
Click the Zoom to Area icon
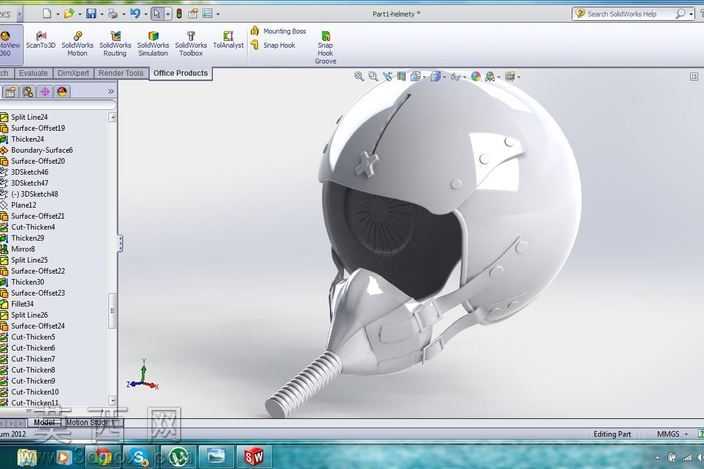click(373, 76)
